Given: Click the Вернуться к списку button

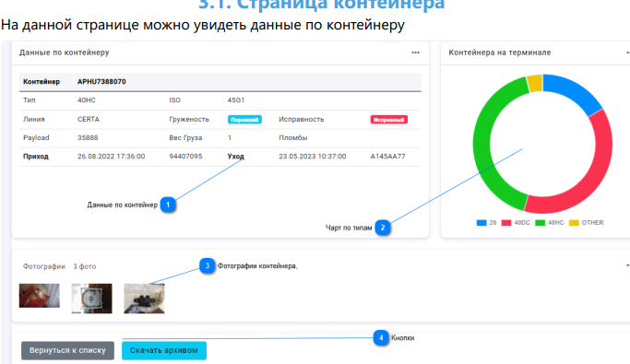Looking at the screenshot, I should [x=67, y=350].
